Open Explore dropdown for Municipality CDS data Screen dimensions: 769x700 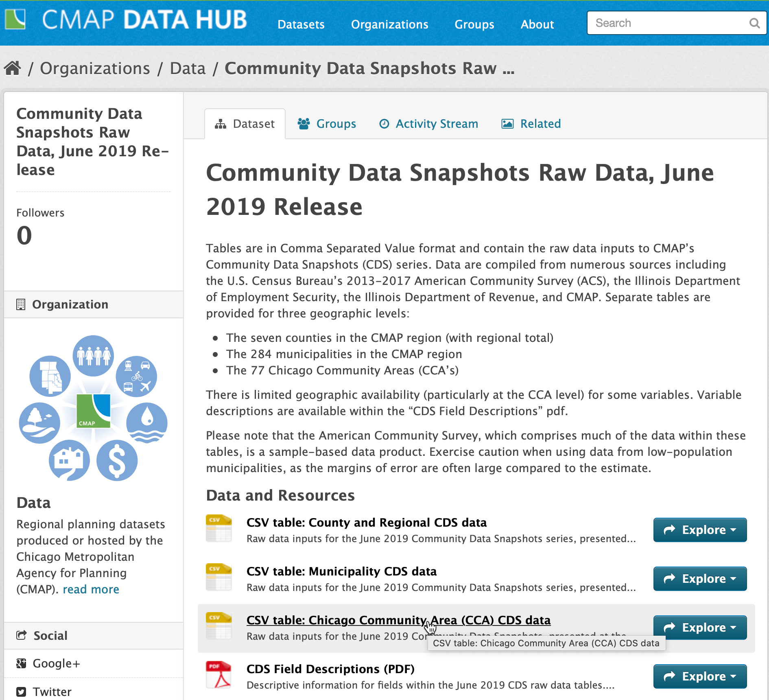700,579
